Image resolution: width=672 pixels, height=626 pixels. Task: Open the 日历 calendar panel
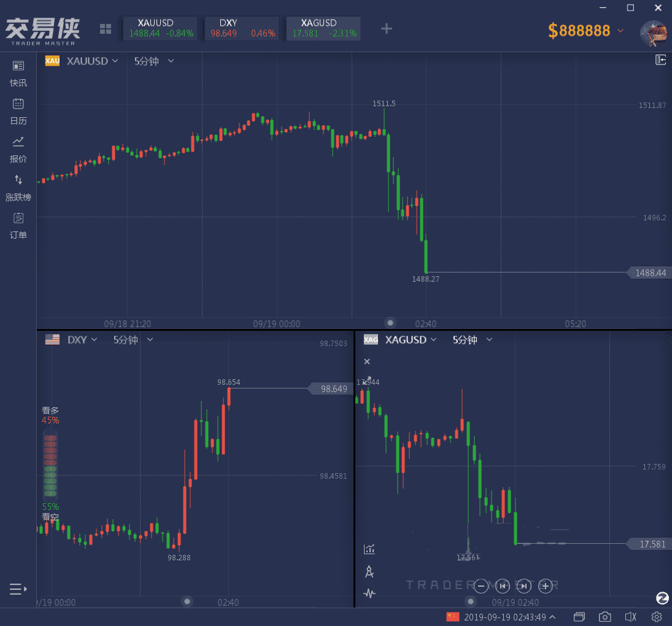(x=18, y=110)
